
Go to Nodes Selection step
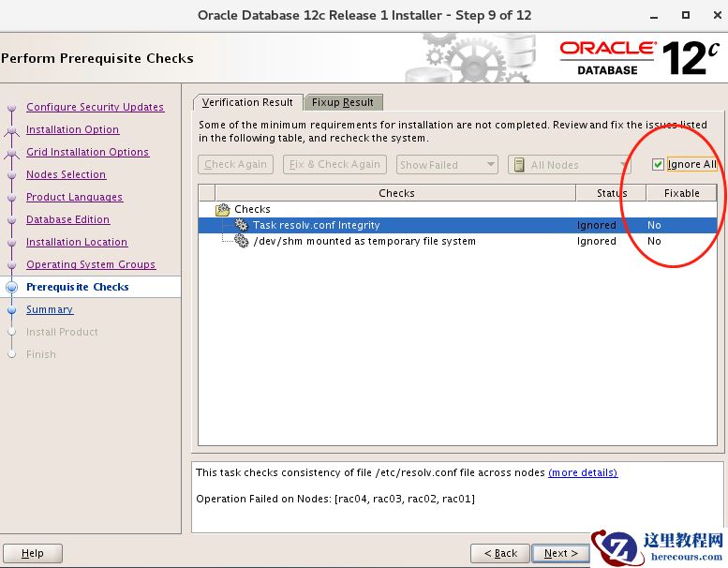(x=66, y=174)
